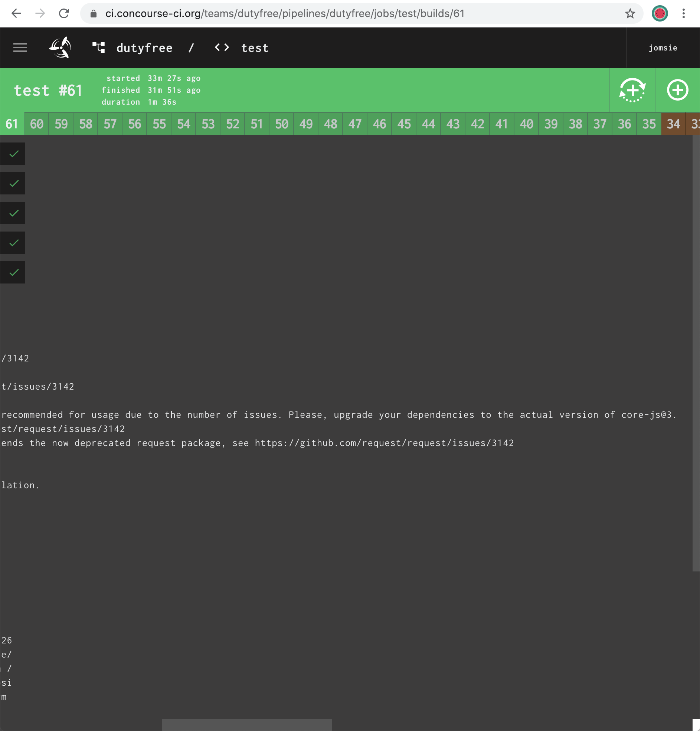Select build 61 tab
This screenshot has width=700, height=731.
tap(12, 124)
